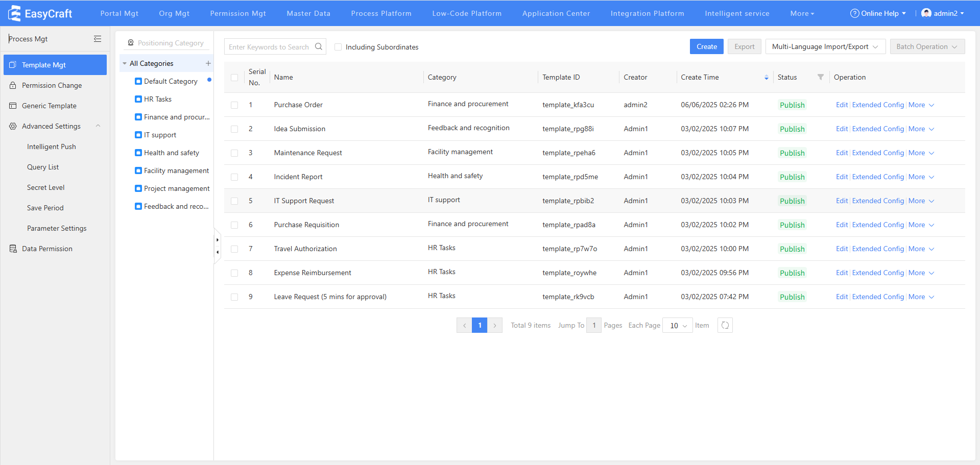Add a category with the plus icon
The width and height of the screenshot is (980, 465).
pyautogui.click(x=208, y=63)
